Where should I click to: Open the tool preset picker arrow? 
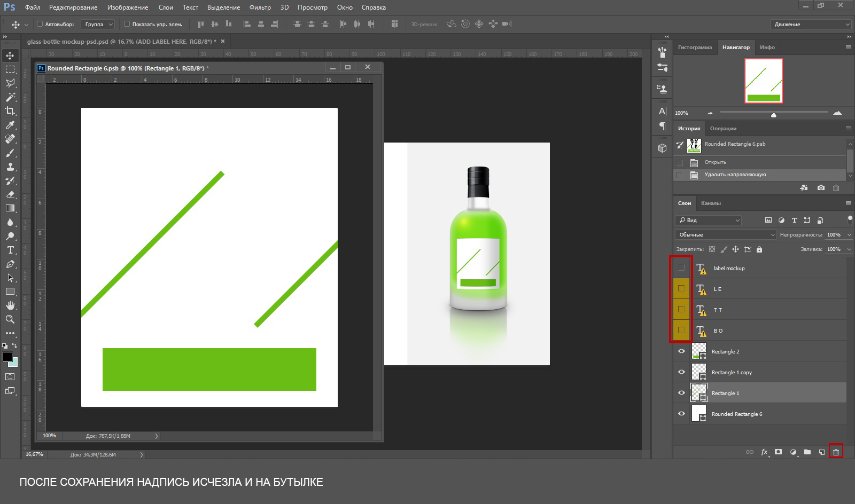pos(26,25)
